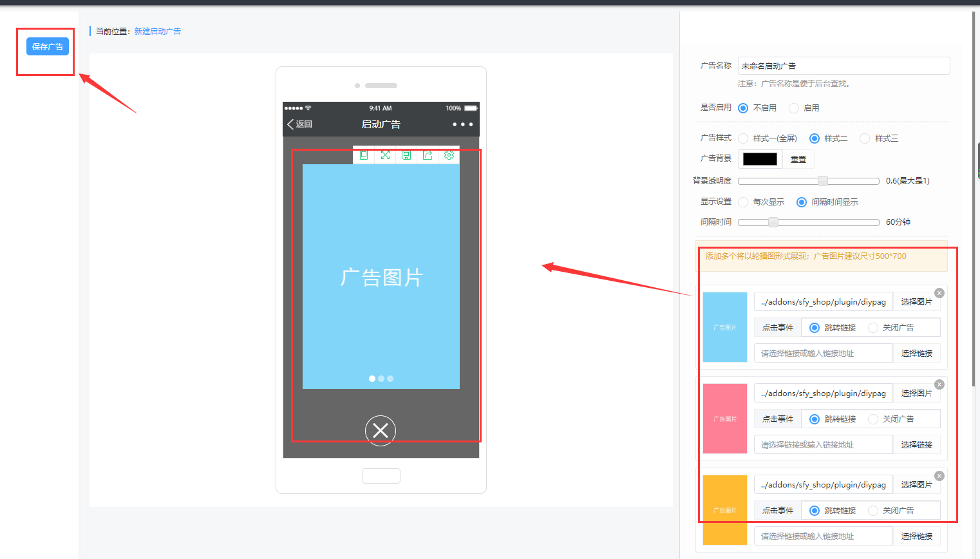980x559 pixels.
Task: Click 选择链接 for the second ad image
Action: coord(916,444)
